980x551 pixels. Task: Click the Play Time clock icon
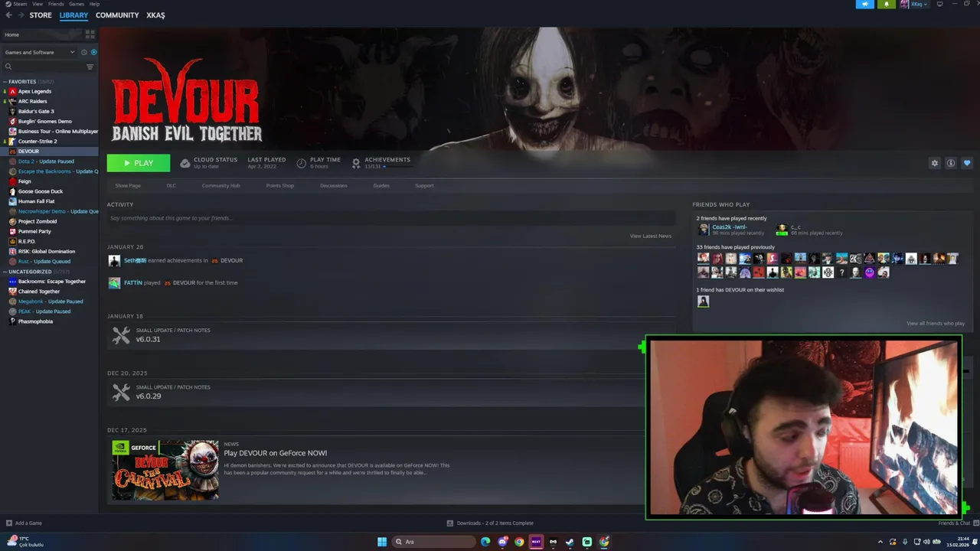[x=301, y=163]
